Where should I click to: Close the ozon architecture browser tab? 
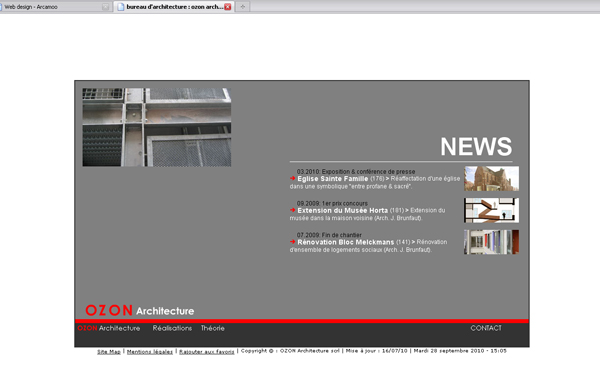[x=228, y=7]
